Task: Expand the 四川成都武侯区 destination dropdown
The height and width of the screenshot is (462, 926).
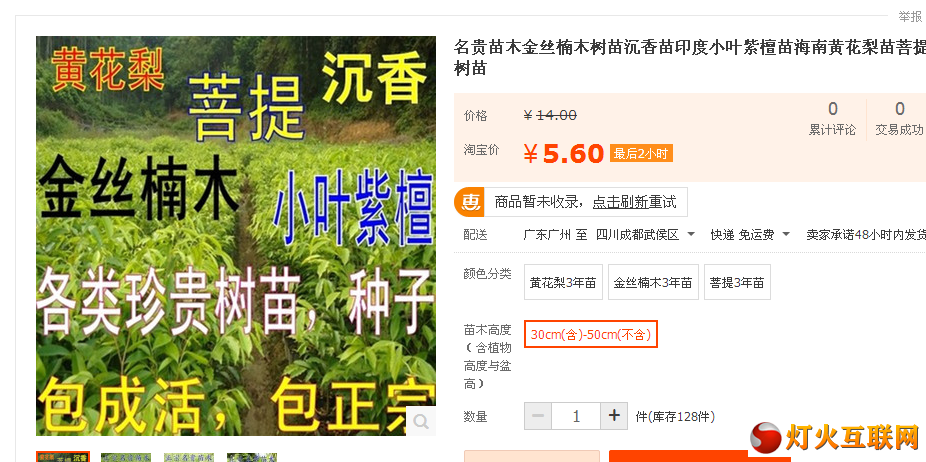Action: click(x=646, y=235)
